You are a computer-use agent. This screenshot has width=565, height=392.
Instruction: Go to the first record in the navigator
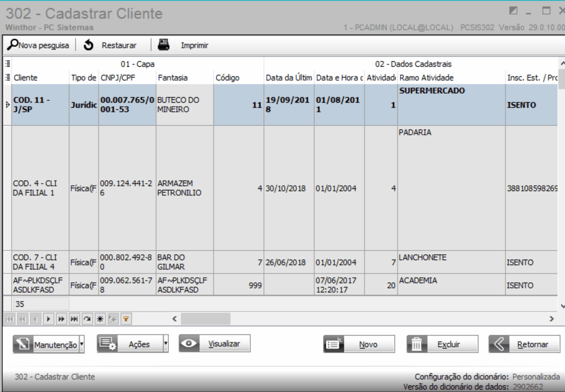point(10,319)
